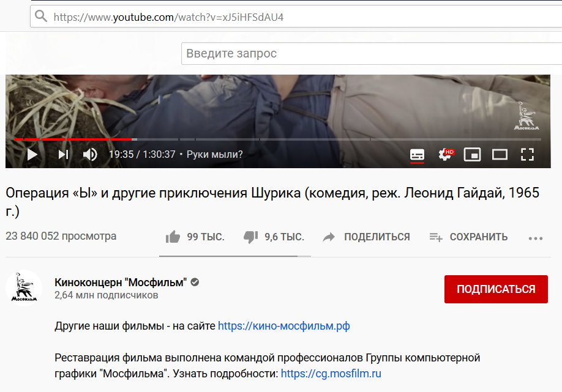
Task: Switch to theater mode view
Action: click(x=500, y=155)
